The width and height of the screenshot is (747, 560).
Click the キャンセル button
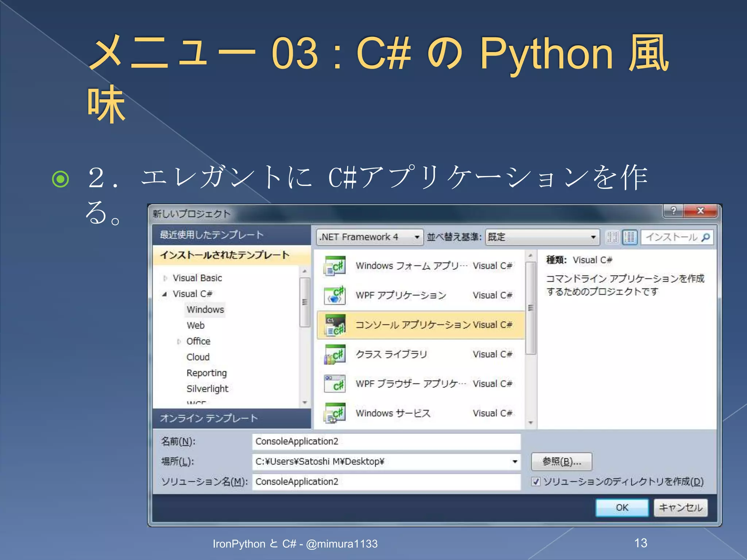[681, 507]
